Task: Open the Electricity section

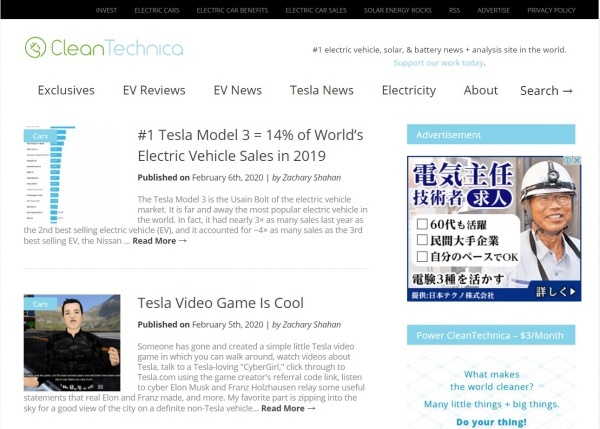Action: coord(409,90)
